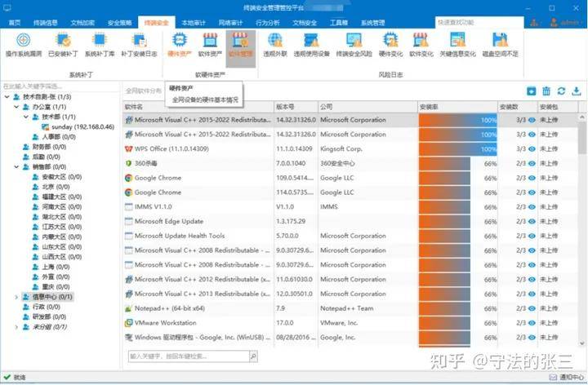Screen dimensions: 588x385
Task: Open the 磁盘空间不足 risk log icon
Action: tap(501, 45)
